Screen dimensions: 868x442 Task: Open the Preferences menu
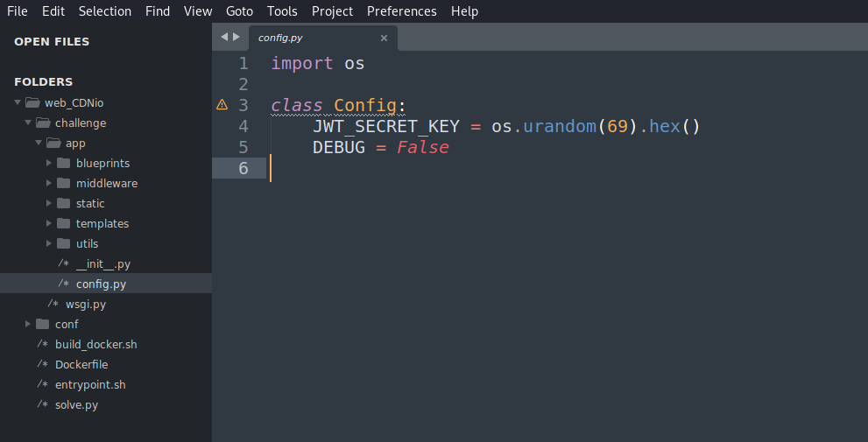tap(401, 11)
